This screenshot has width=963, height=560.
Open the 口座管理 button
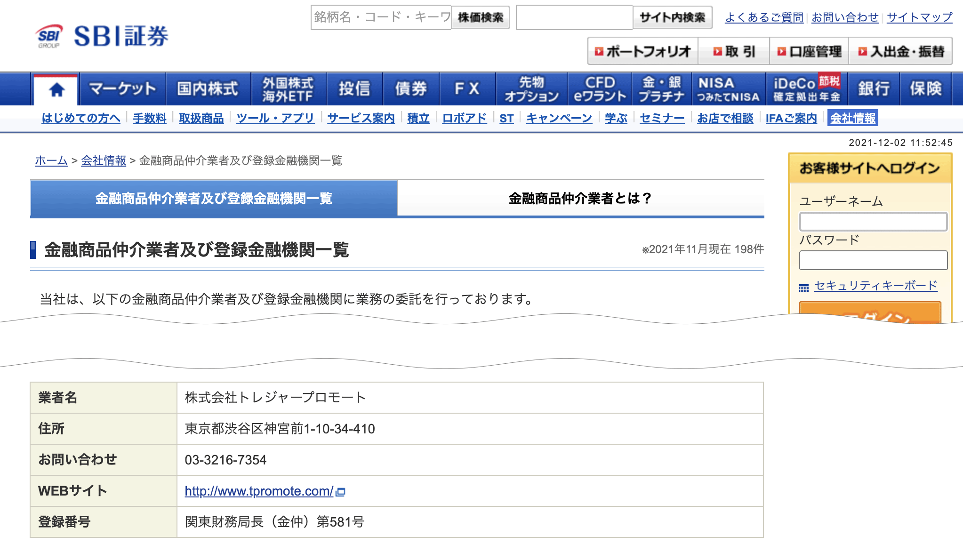coord(809,51)
